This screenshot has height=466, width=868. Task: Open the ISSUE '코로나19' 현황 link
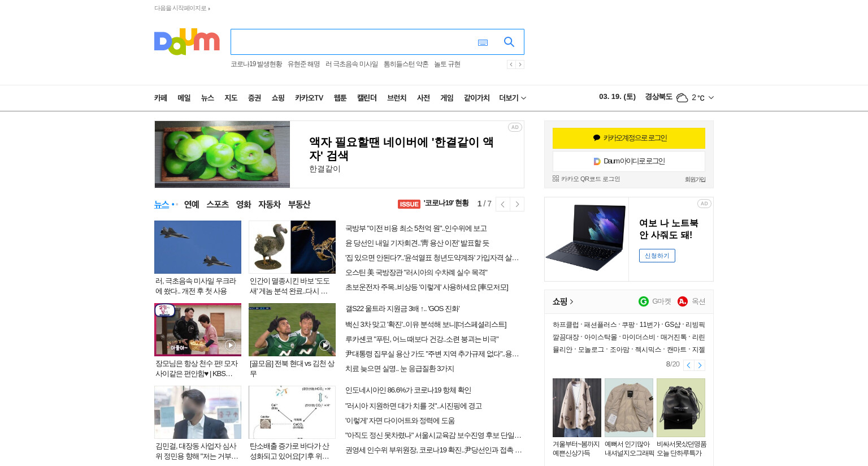[x=433, y=204]
